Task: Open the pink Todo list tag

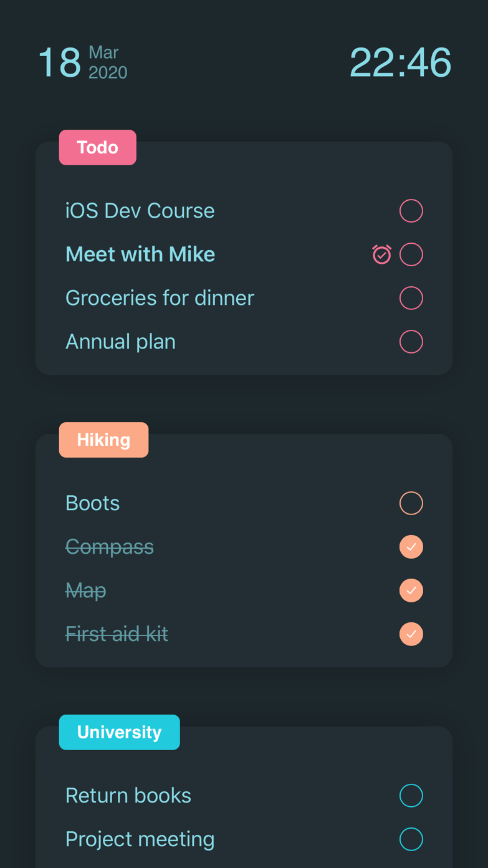Action: pos(98,148)
